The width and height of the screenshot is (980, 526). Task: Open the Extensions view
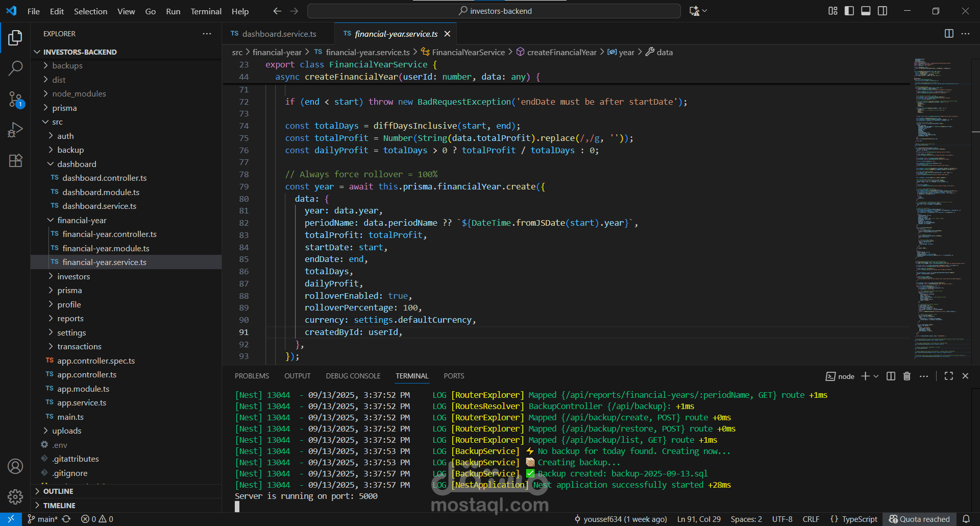[x=15, y=160]
